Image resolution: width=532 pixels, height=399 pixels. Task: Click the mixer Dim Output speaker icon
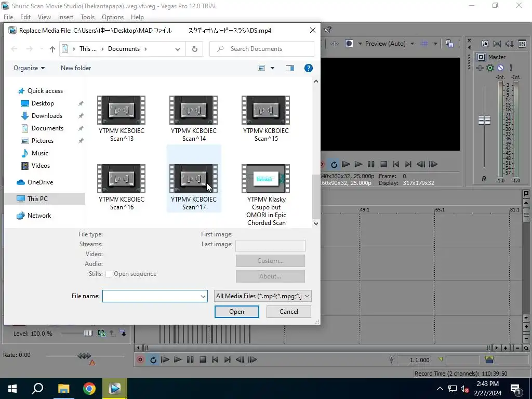(x=510, y=44)
